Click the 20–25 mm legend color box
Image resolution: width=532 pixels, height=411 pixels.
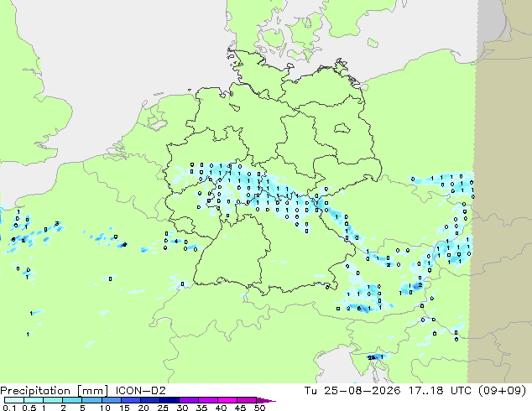tap(149, 400)
